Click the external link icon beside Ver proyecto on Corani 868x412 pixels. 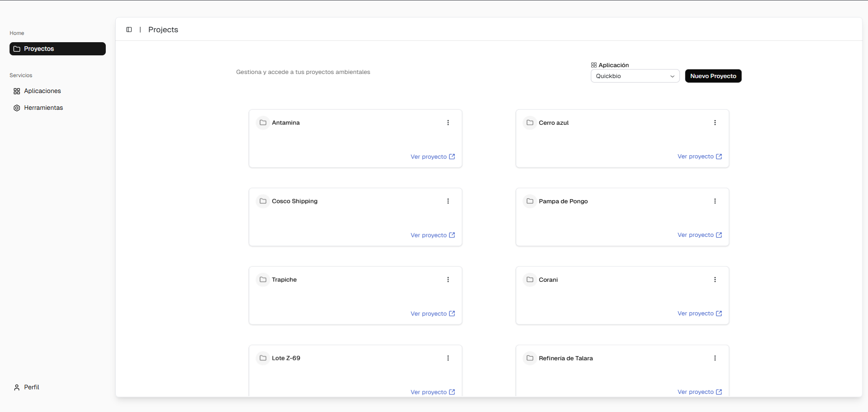point(719,313)
